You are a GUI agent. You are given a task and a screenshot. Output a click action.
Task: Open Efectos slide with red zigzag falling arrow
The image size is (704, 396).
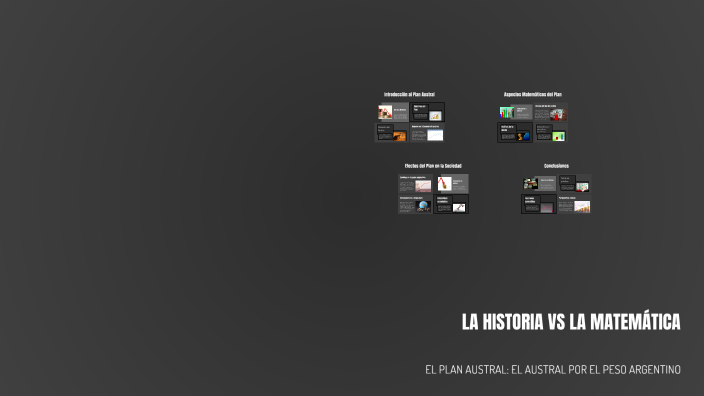pyautogui.click(x=452, y=184)
